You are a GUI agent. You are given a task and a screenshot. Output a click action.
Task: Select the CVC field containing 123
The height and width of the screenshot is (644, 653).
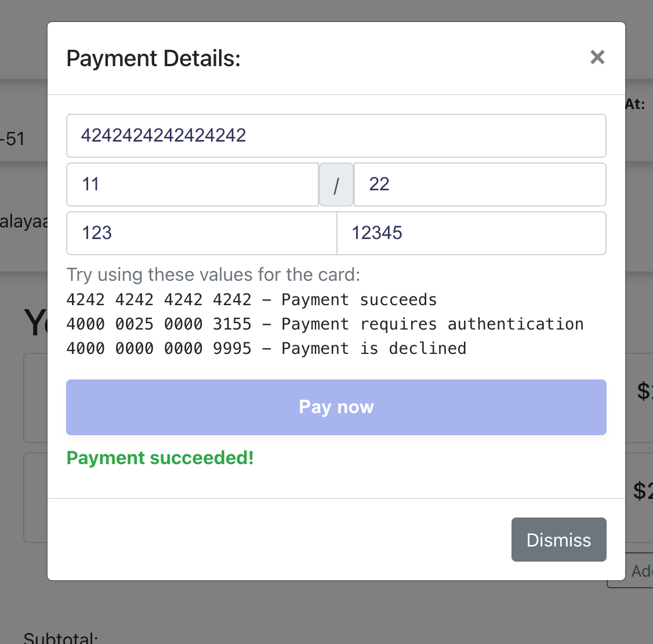tap(201, 233)
